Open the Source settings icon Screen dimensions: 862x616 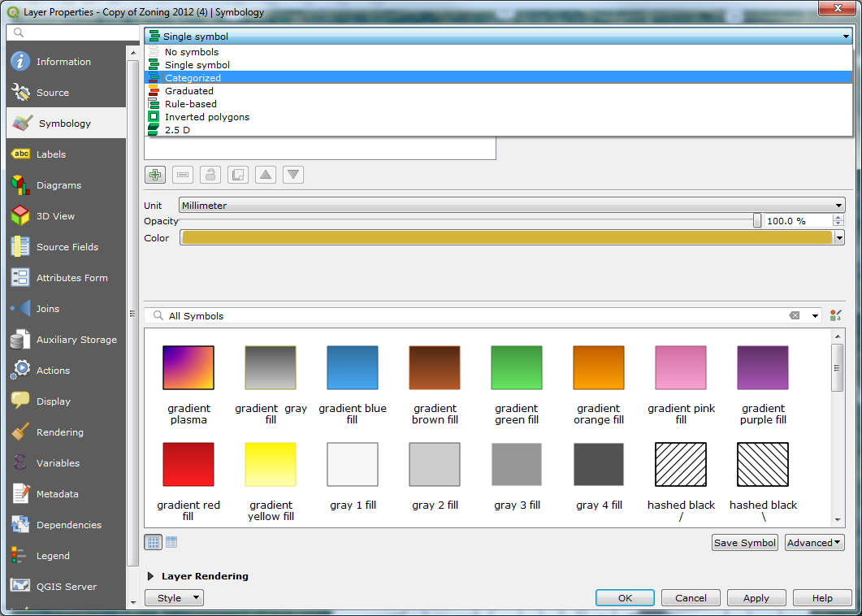[20, 93]
